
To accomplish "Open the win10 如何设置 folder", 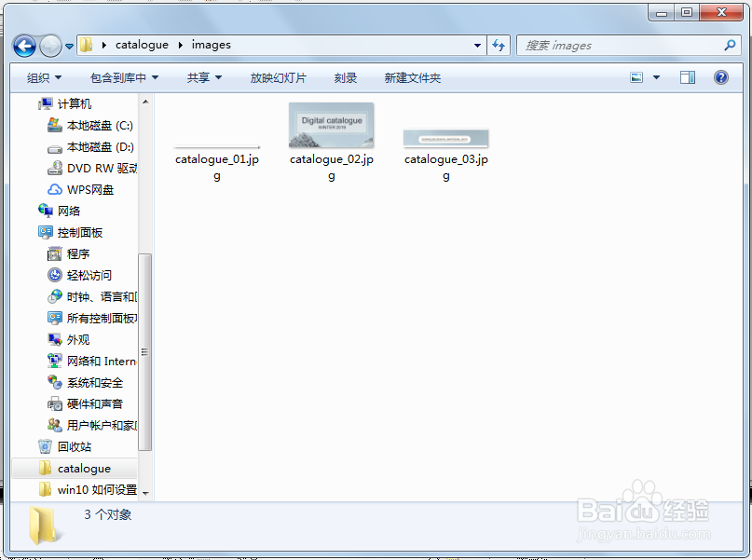I will click(x=97, y=489).
